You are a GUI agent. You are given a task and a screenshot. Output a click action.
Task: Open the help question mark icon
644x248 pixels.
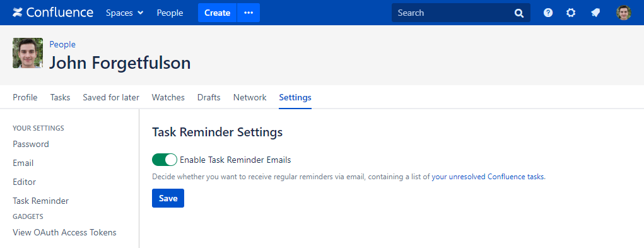(548, 13)
